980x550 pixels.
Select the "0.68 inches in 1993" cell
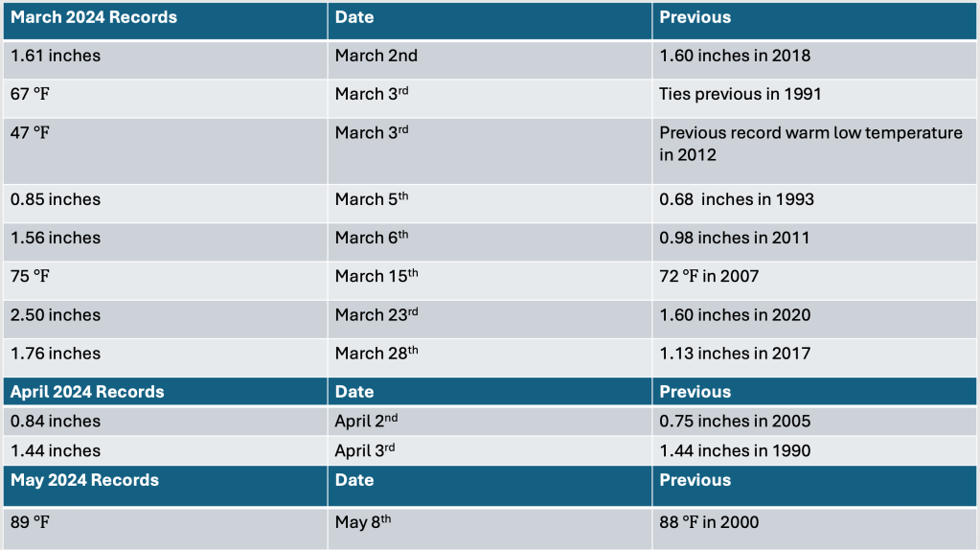pyautogui.click(x=737, y=199)
